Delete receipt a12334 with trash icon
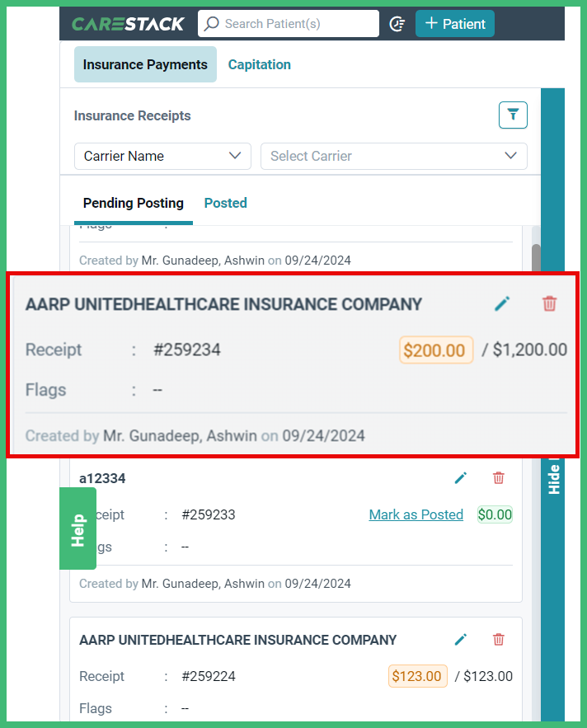The width and height of the screenshot is (587, 728). 498,477
